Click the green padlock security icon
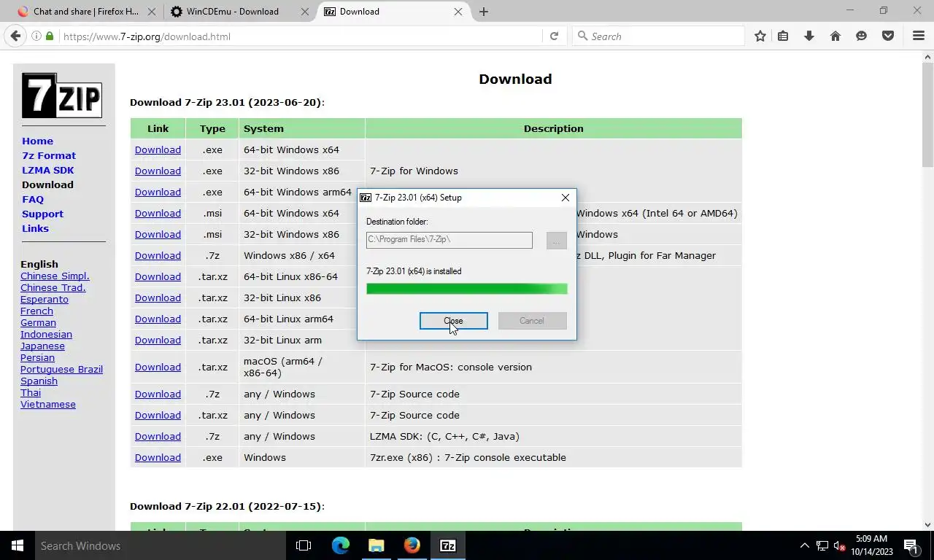Image resolution: width=934 pixels, height=560 pixels. 50,36
